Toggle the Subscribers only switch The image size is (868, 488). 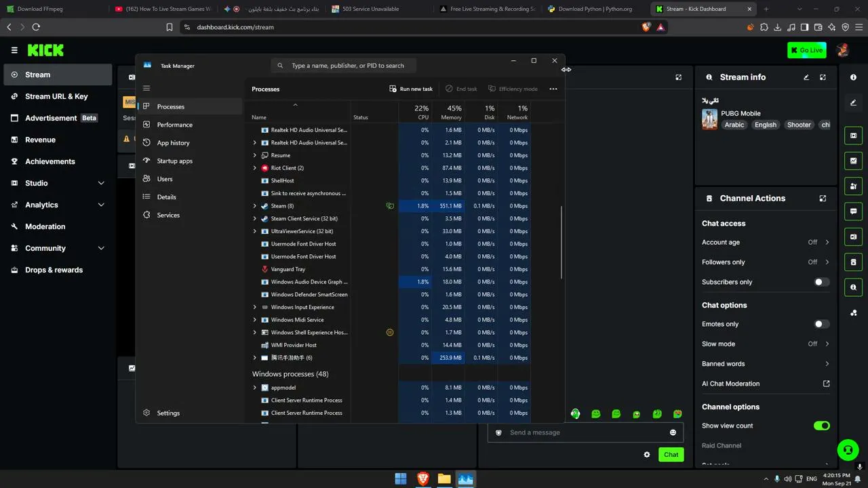[821, 282]
